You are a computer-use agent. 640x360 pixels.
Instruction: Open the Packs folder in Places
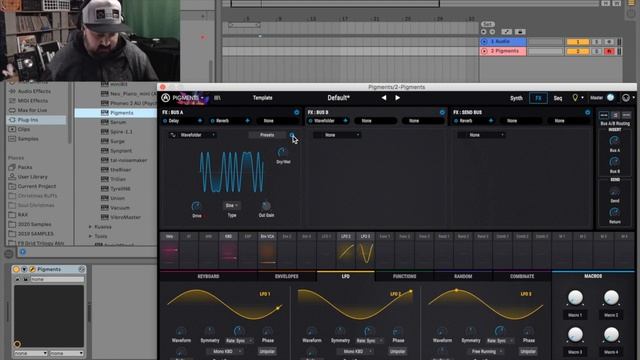pyautogui.click(x=25, y=167)
